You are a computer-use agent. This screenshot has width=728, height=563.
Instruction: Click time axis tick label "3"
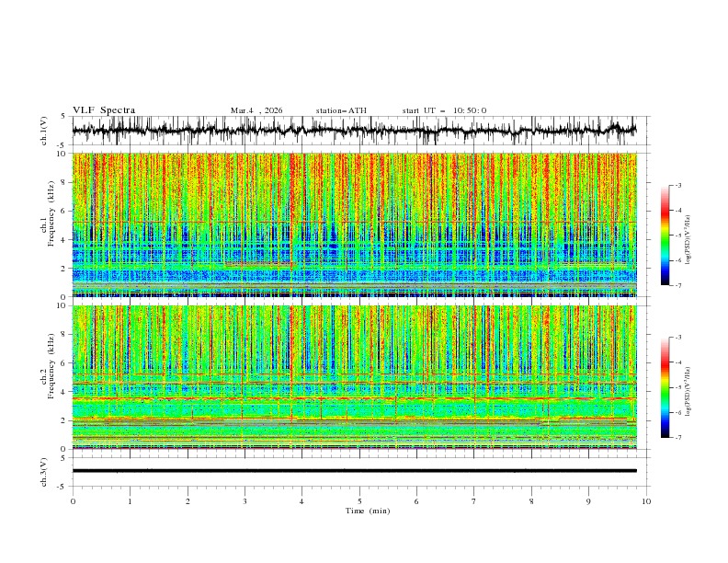(x=245, y=501)
